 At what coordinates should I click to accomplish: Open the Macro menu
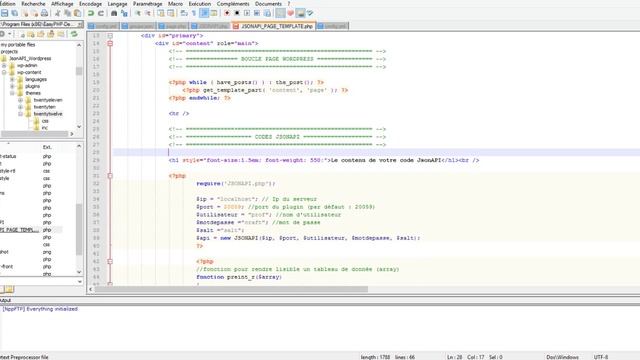[176, 4]
